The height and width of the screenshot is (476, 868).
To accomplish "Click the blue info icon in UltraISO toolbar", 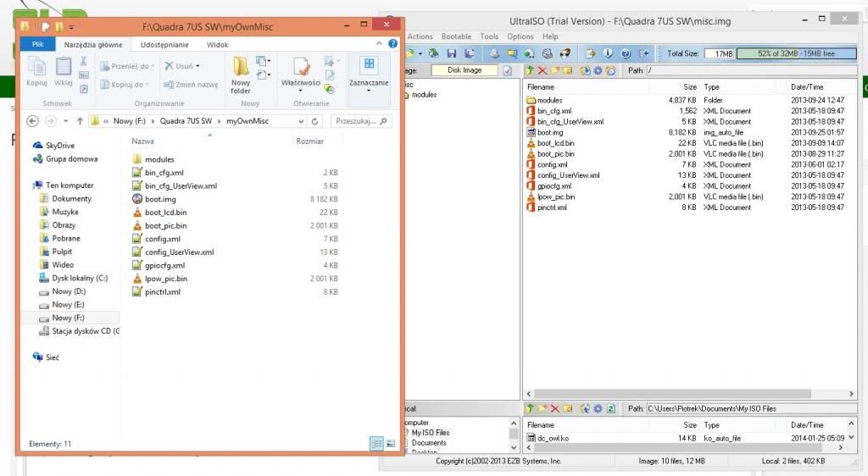I will (608, 53).
